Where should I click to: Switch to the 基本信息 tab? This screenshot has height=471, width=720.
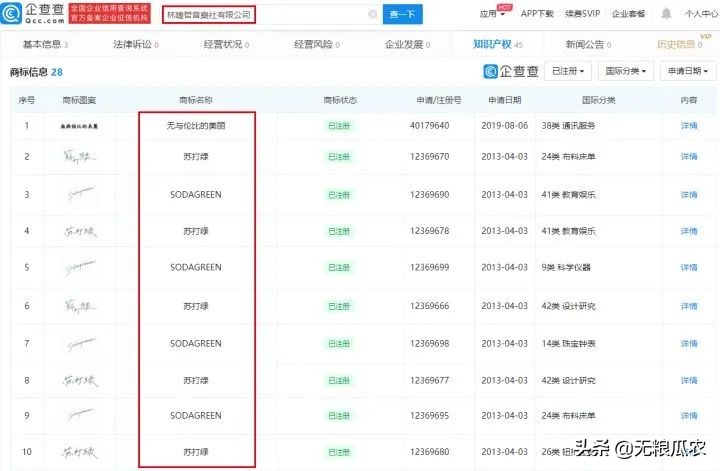point(45,44)
